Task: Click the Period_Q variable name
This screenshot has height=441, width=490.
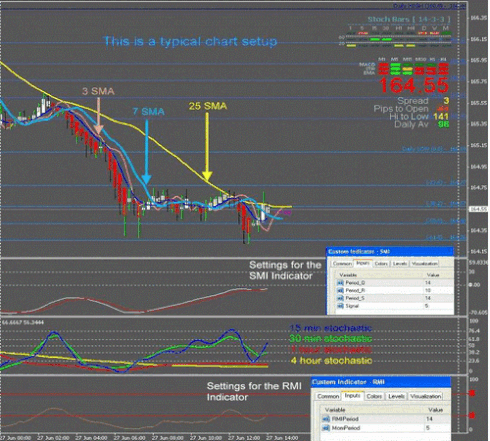Action: click(x=355, y=283)
